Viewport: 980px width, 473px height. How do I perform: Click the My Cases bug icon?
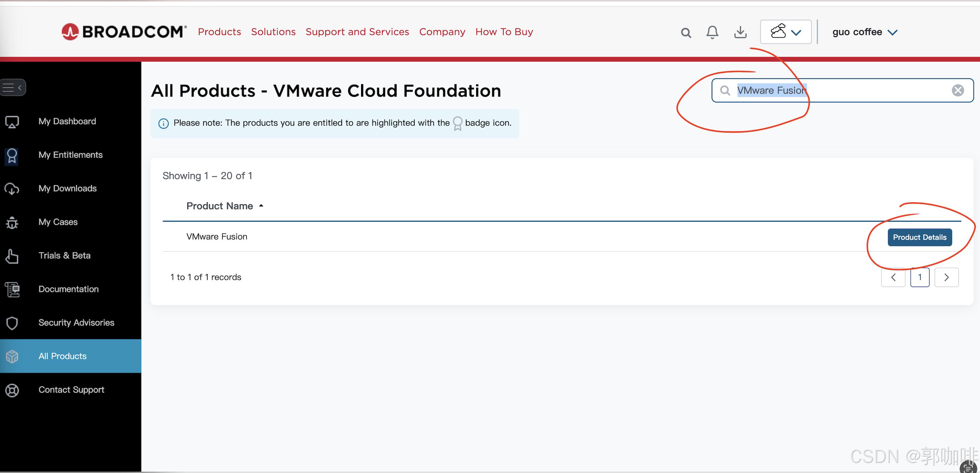pos(12,222)
